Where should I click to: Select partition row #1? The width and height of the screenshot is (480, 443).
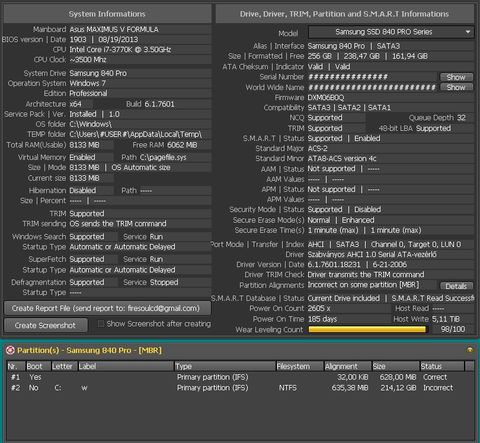(x=240, y=377)
